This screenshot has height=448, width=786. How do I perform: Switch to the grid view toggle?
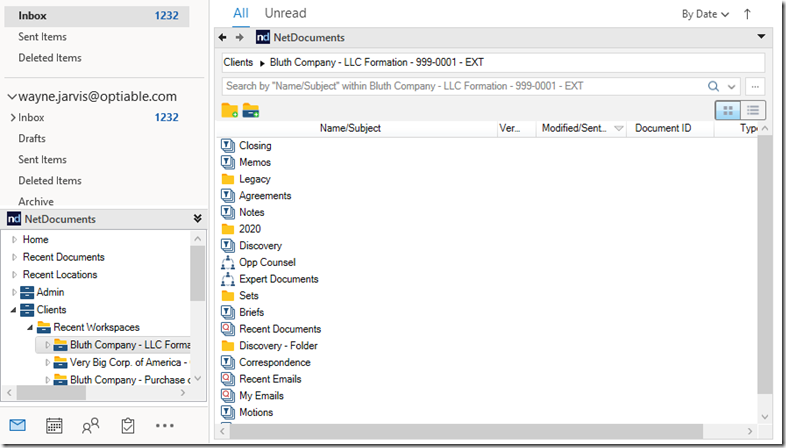click(x=728, y=110)
